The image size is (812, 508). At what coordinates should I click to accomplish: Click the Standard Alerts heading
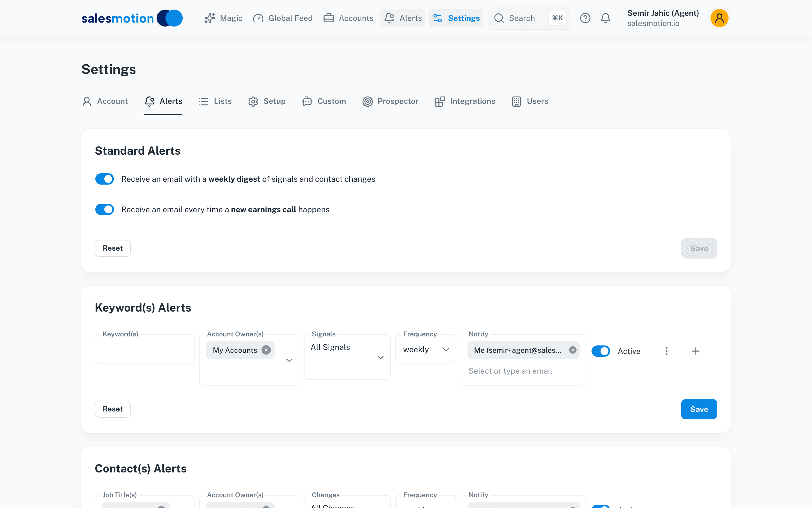pyautogui.click(x=138, y=151)
